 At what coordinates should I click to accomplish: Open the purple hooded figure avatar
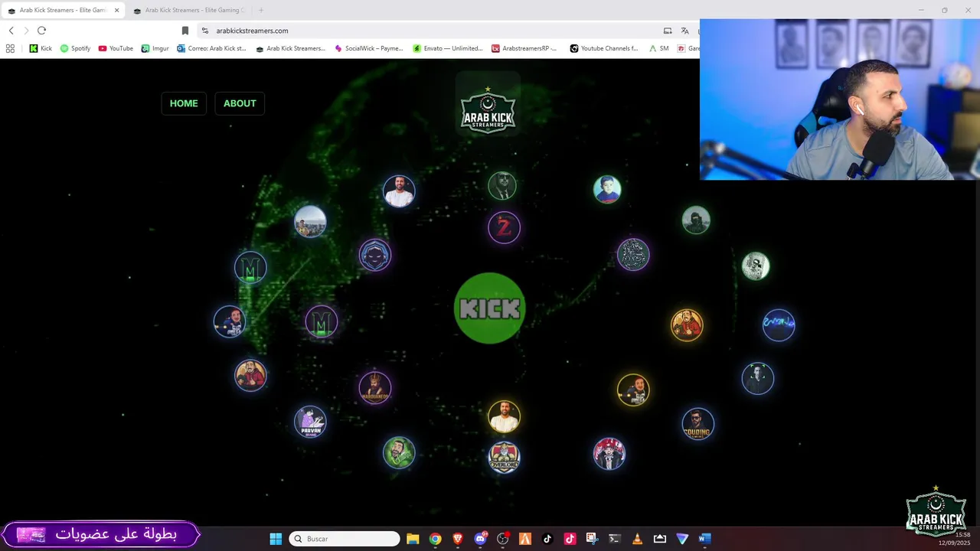coord(375,256)
